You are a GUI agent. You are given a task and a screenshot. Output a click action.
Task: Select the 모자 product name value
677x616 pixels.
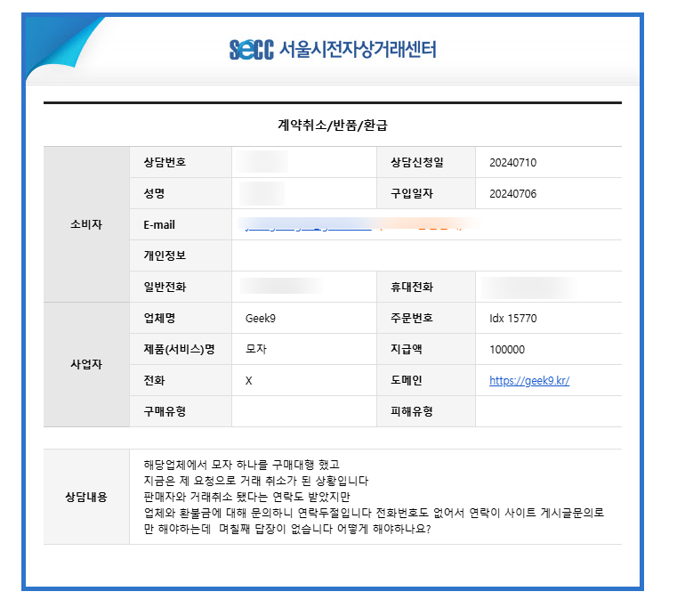click(x=256, y=349)
